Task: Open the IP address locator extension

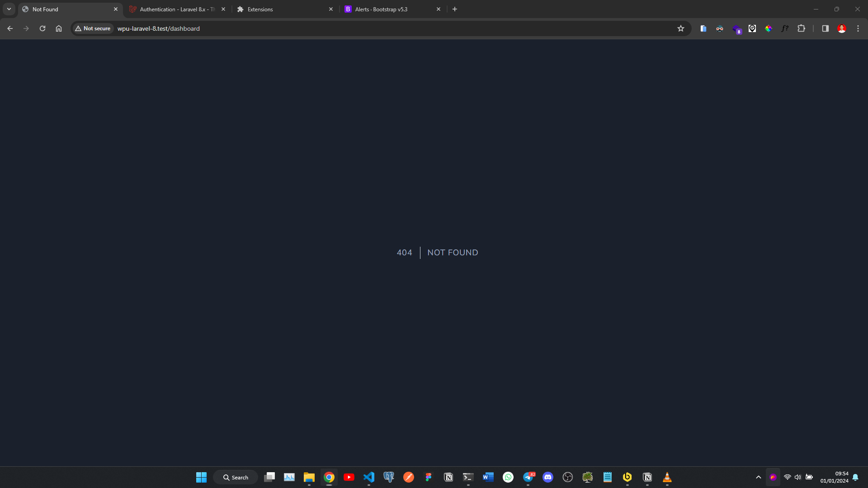Action: [752, 28]
